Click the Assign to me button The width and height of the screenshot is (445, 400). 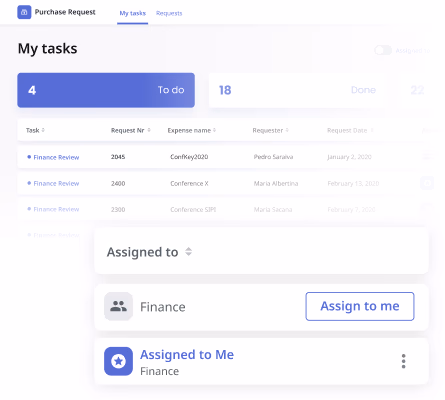click(360, 306)
